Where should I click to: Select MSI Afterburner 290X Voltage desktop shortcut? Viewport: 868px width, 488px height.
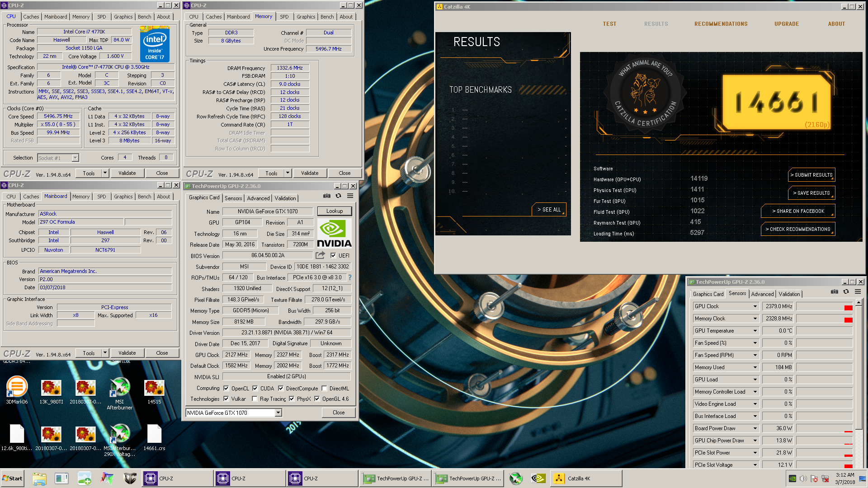point(120,440)
